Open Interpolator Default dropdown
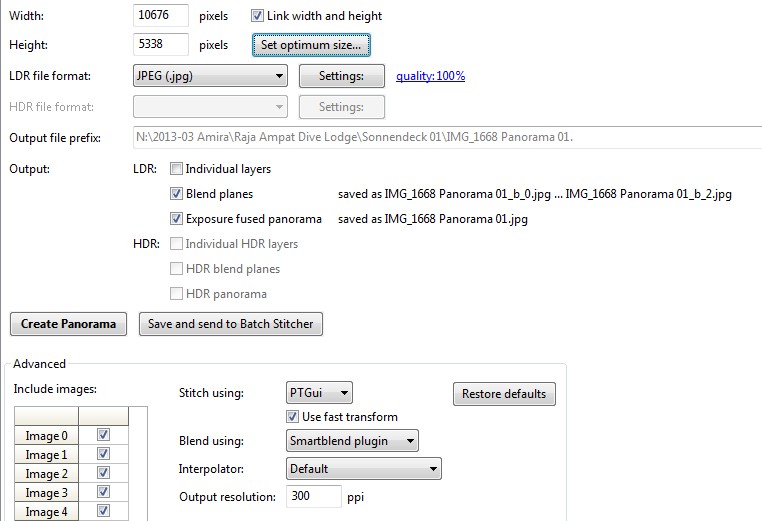The width and height of the screenshot is (762, 521). click(363, 469)
